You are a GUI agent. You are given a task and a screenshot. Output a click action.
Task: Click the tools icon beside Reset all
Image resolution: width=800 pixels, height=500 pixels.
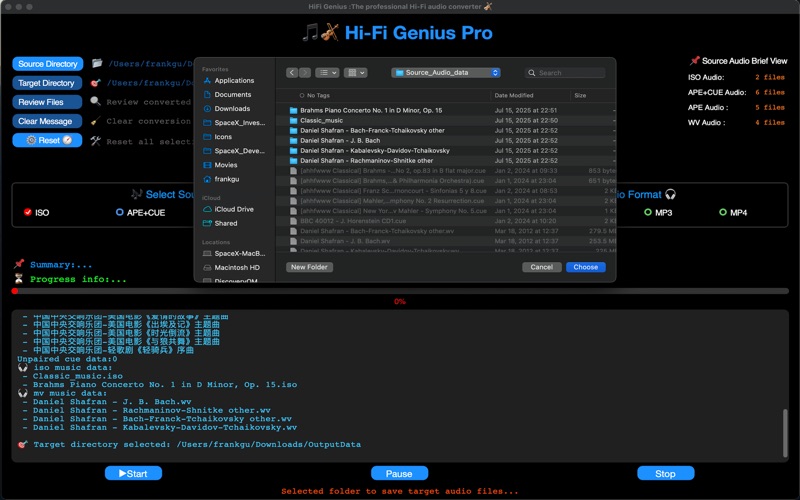pos(95,141)
